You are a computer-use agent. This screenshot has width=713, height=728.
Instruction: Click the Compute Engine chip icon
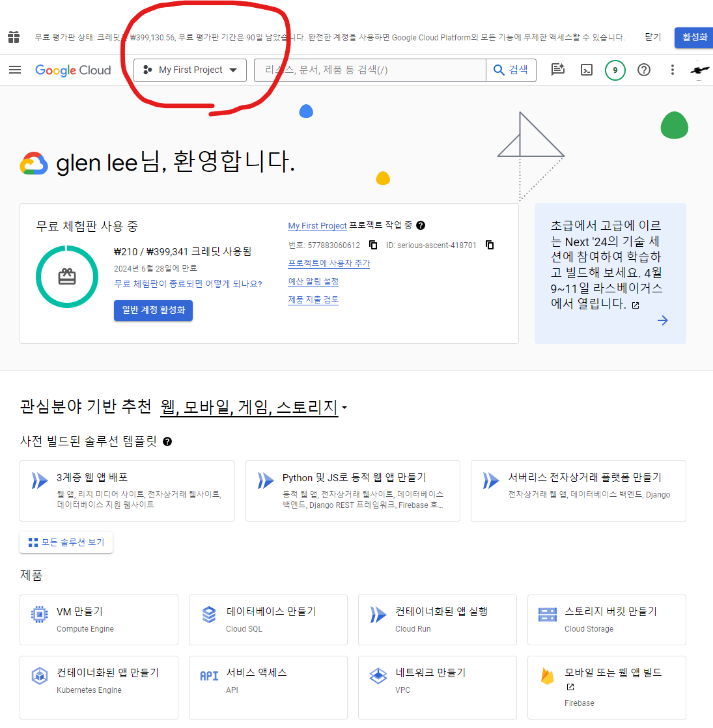tap(40, 614)
